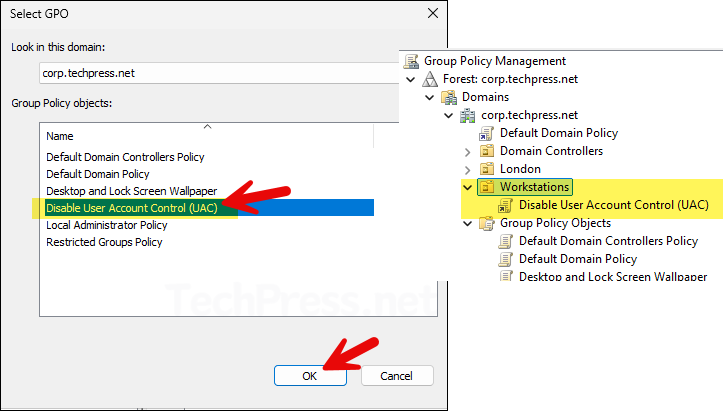Select Restricted Groups Policy in list
The image size is (726, 411).
(x=104, y=243)
